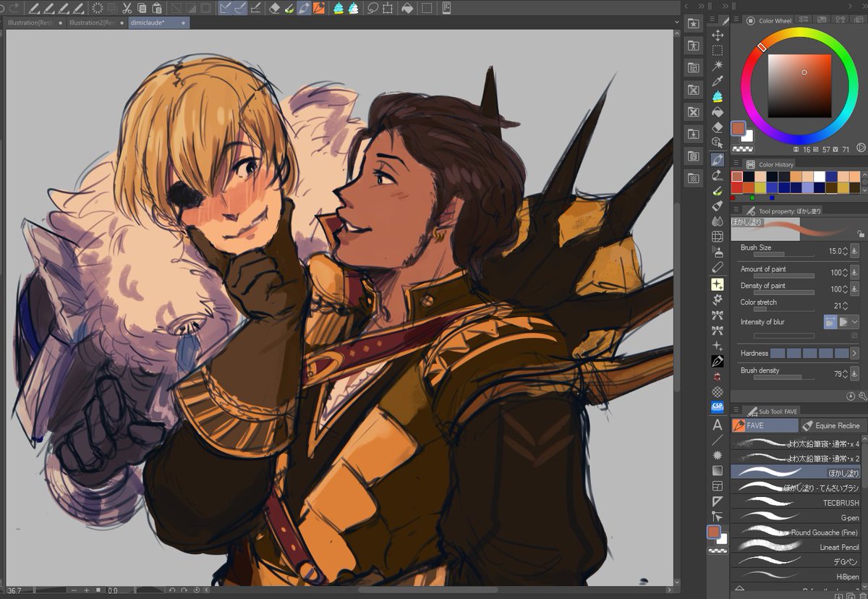Select the FAVE sub tool group tab

pos(765,425)
